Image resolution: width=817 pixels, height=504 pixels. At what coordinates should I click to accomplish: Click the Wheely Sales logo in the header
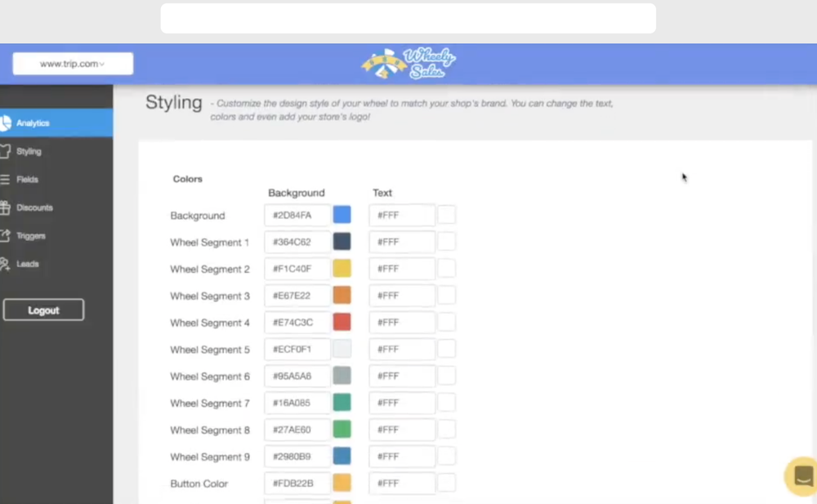coord(407,63)
